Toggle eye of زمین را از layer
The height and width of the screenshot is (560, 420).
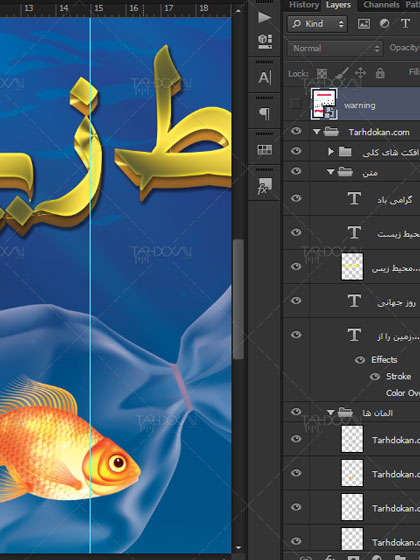click(296, 335)
